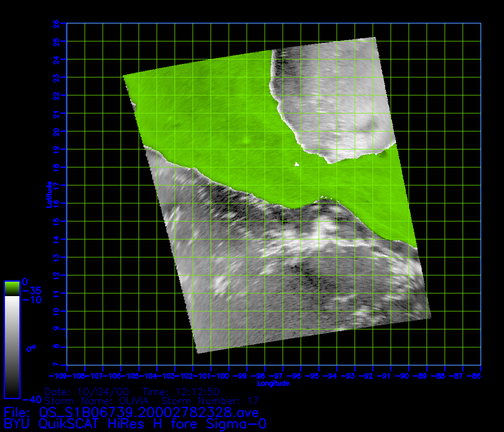Select the storm name text OLIVIA

click(134, 400)
